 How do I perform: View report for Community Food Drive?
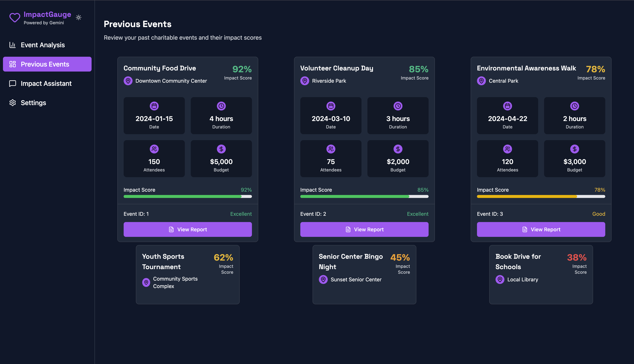click(187, 229)
